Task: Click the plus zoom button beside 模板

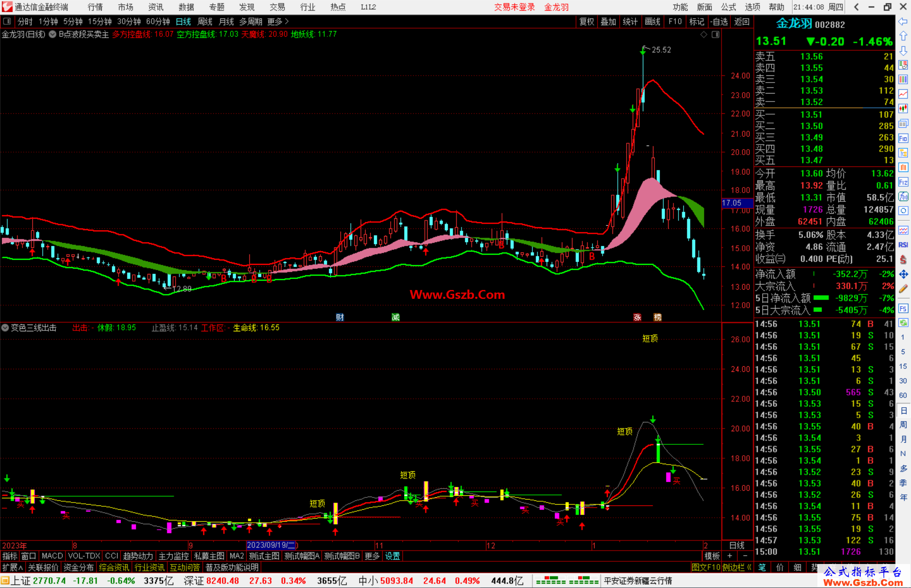Action: coord(730,556)
